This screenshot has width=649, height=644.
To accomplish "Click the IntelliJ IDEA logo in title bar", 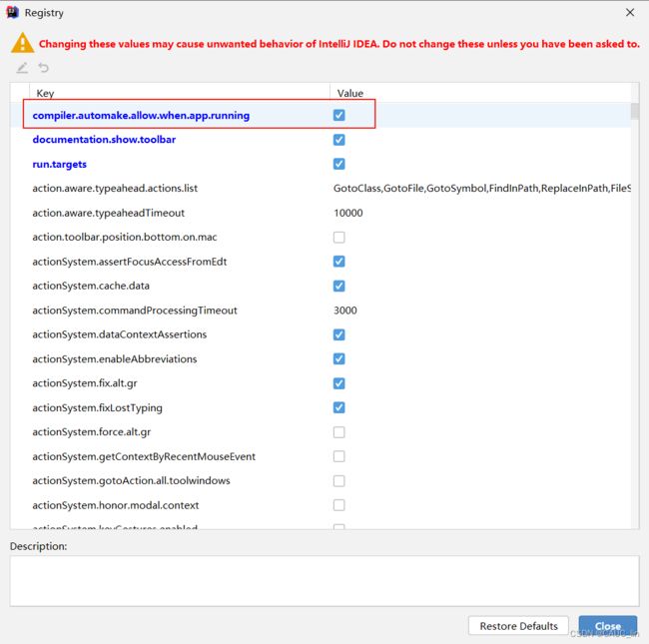I will 13,12.
